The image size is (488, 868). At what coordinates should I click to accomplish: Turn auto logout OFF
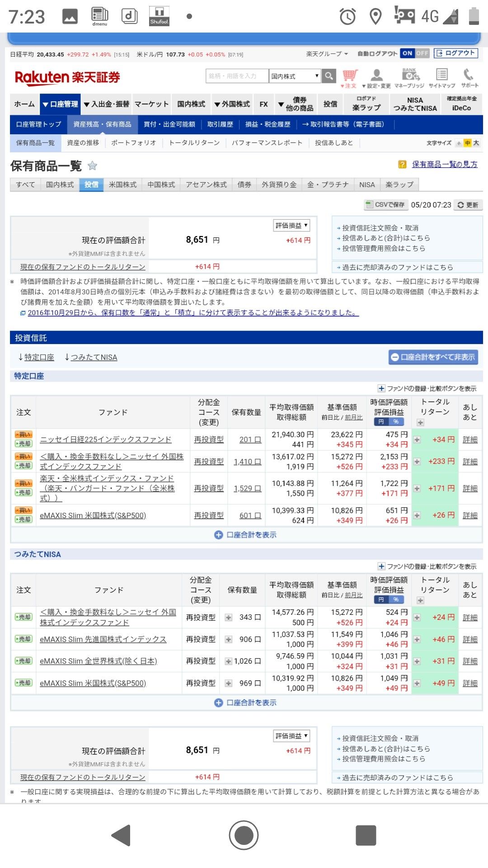422,53
